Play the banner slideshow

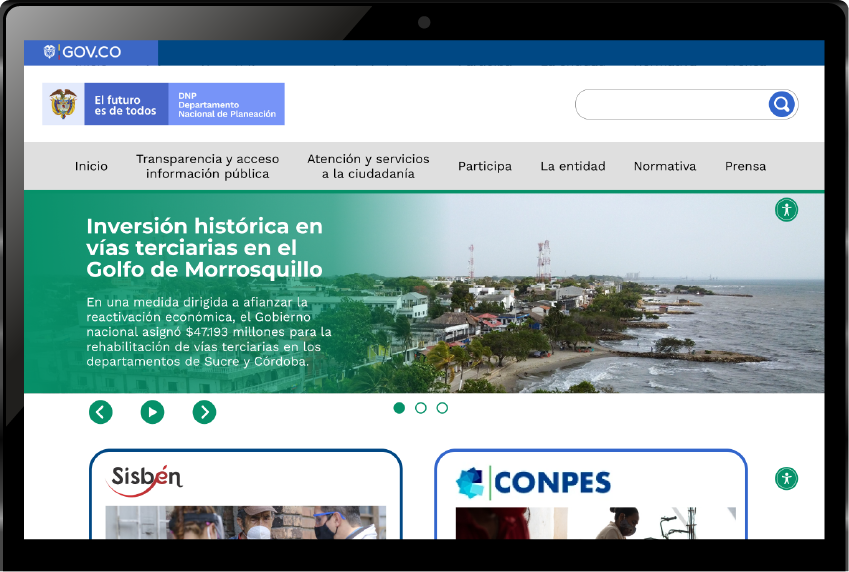coord(152,412)
